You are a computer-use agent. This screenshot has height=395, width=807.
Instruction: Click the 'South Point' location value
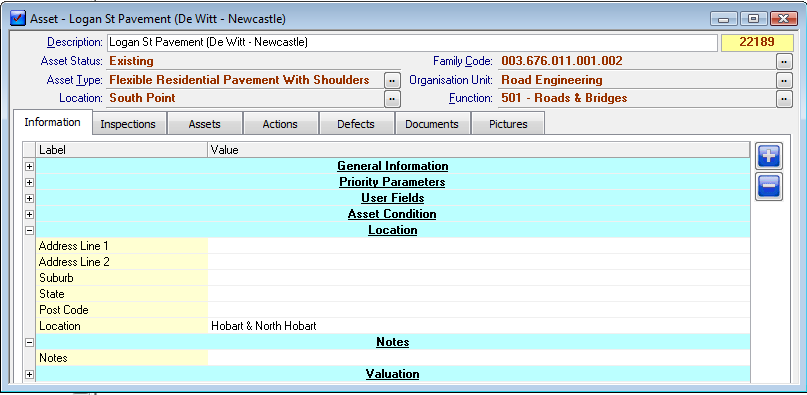coord(143,98)
